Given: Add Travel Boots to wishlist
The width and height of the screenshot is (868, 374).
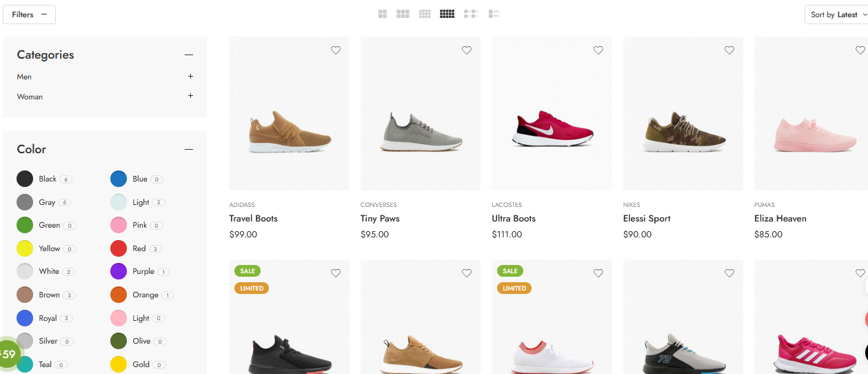Looking at the screenshot, I should [x=336, y=50].
